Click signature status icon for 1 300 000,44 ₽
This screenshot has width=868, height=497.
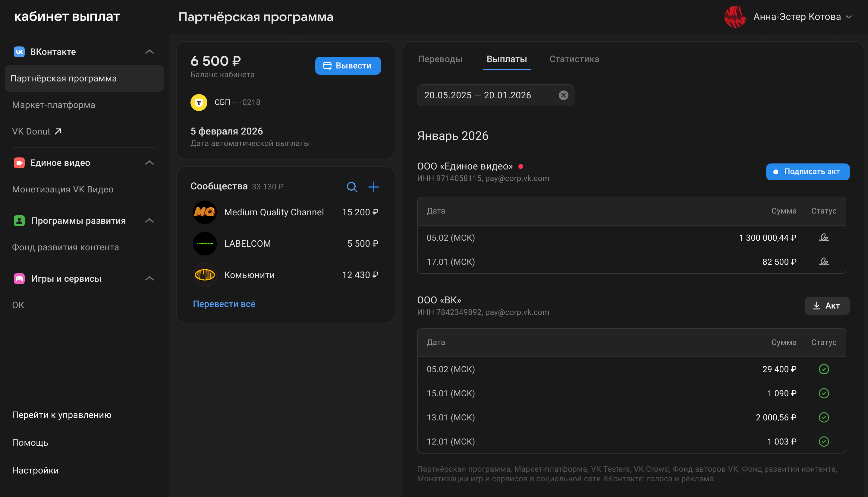(x=823, y=238)
